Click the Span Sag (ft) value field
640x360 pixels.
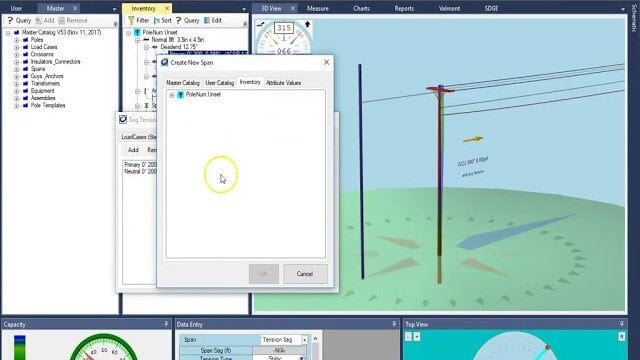tap(279, 351)
